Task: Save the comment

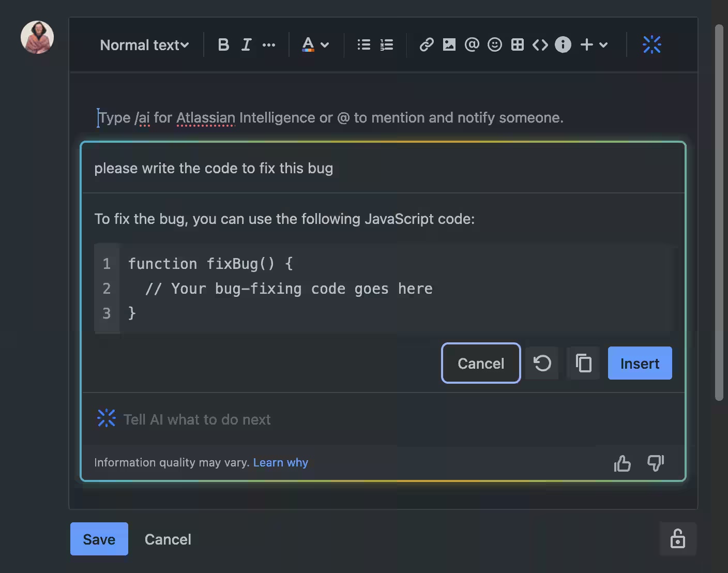Action: [99, 539]
